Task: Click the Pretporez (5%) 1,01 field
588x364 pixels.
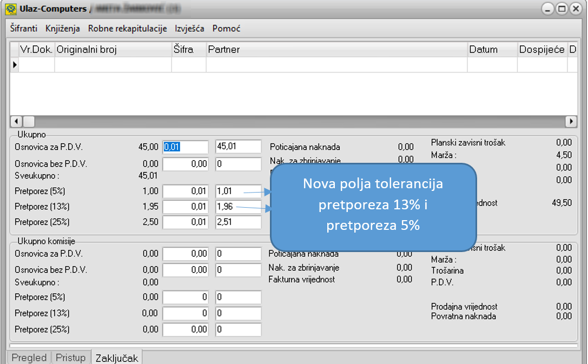Action: coord(238,191)
